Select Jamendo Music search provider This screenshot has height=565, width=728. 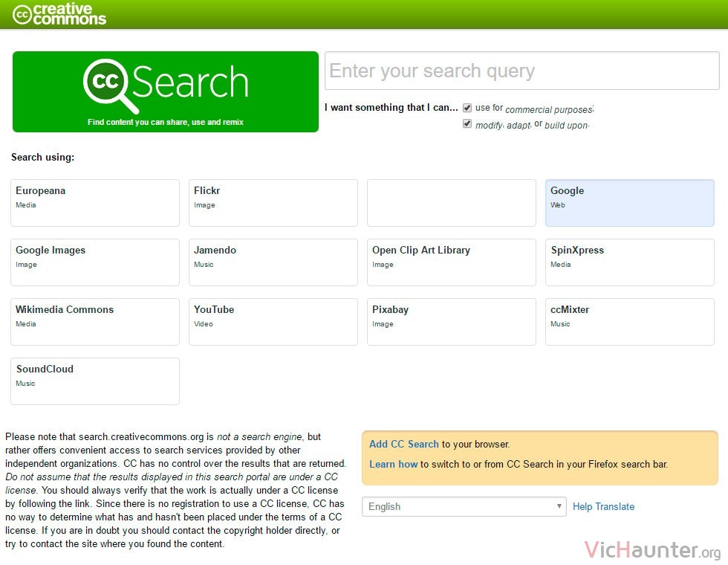(273, 262)
